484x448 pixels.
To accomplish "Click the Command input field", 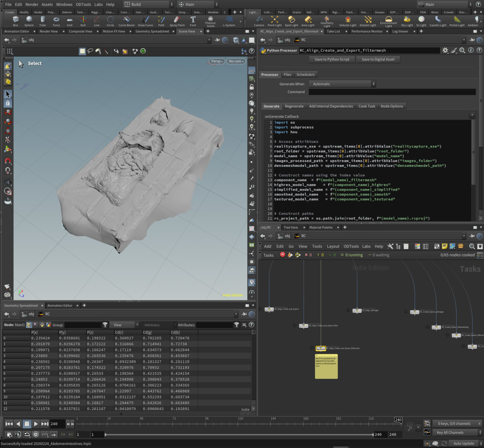I will 392,92.
